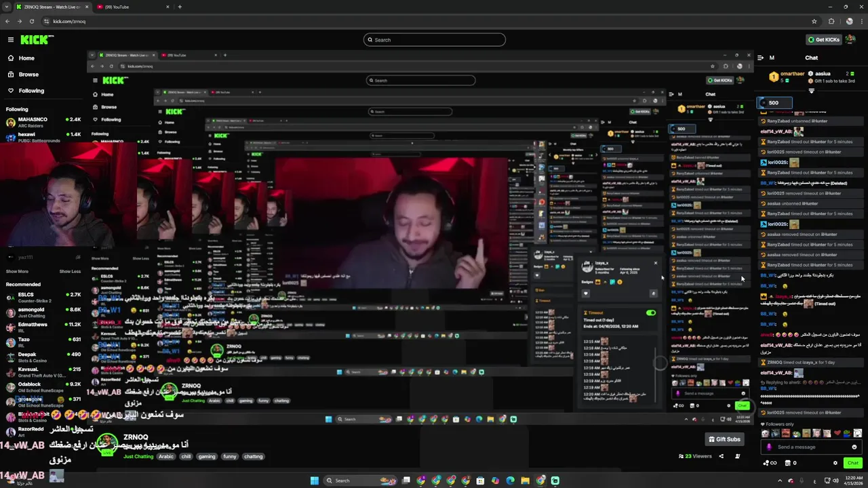Open RazorRedd in Recommended channels

pyautogui.click(x=43, y=432)
